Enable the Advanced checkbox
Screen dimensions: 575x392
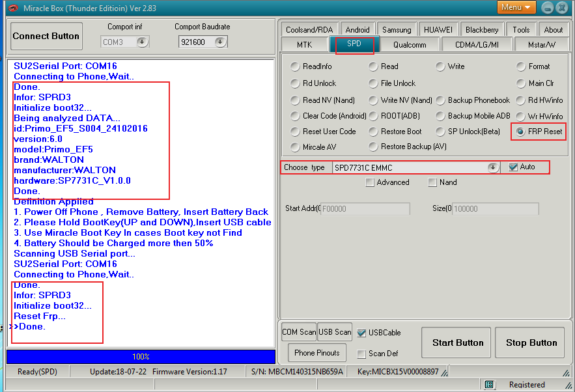[370, 182]
